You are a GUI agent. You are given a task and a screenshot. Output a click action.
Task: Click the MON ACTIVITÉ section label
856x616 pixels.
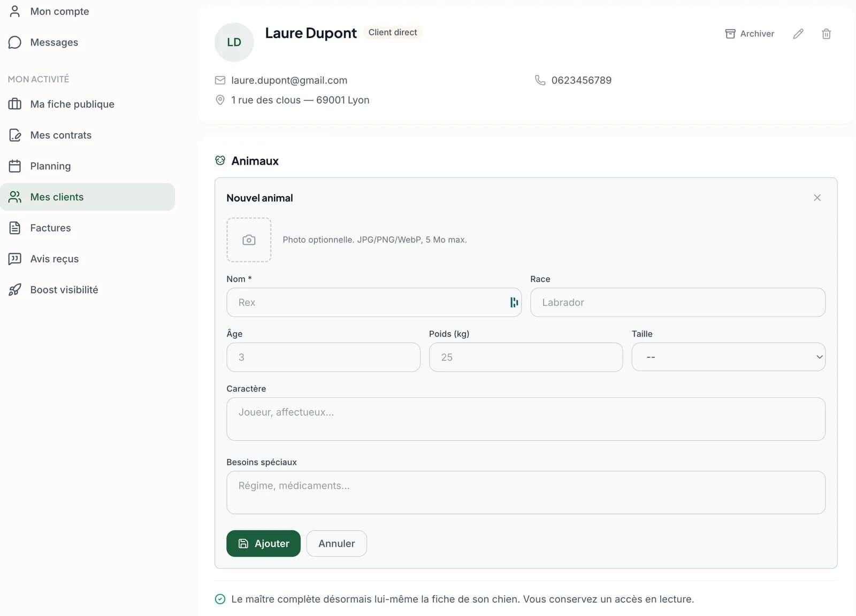39,79
